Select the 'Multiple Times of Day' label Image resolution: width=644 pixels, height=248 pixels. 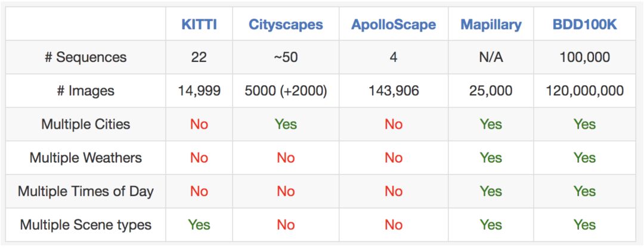coord(86,191)
